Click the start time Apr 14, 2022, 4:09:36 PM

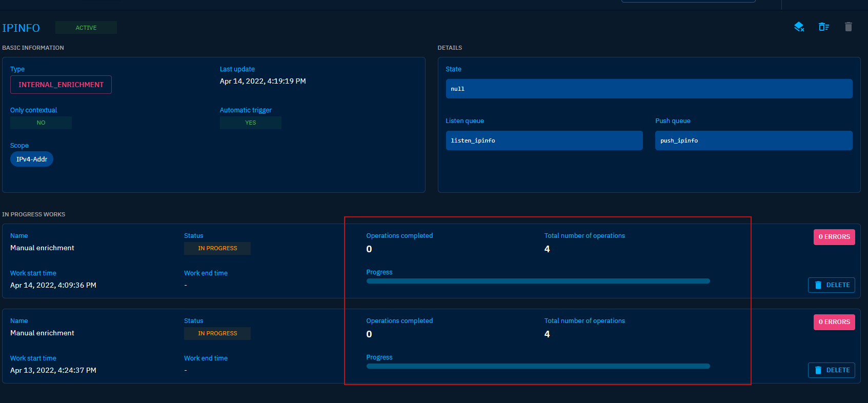[53, 285]
